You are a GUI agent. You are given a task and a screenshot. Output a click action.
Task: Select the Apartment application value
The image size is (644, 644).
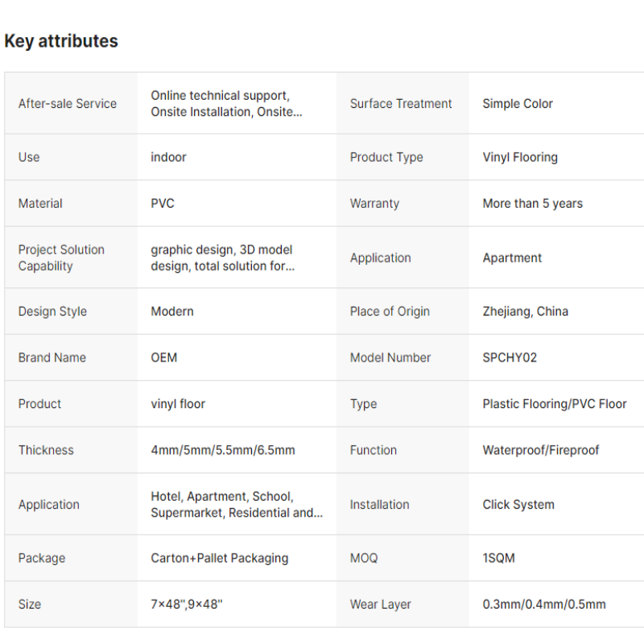pos(512,258)
